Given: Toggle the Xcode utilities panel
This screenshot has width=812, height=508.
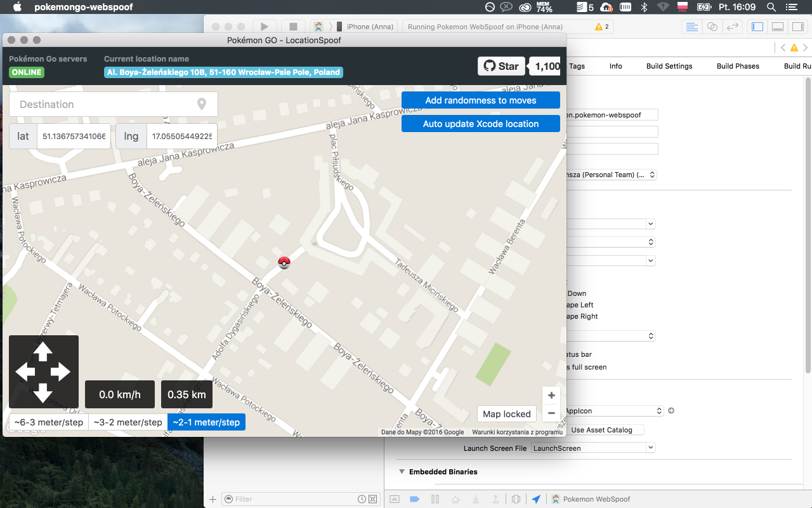Looking at the screenshot, I should point(797,27).
